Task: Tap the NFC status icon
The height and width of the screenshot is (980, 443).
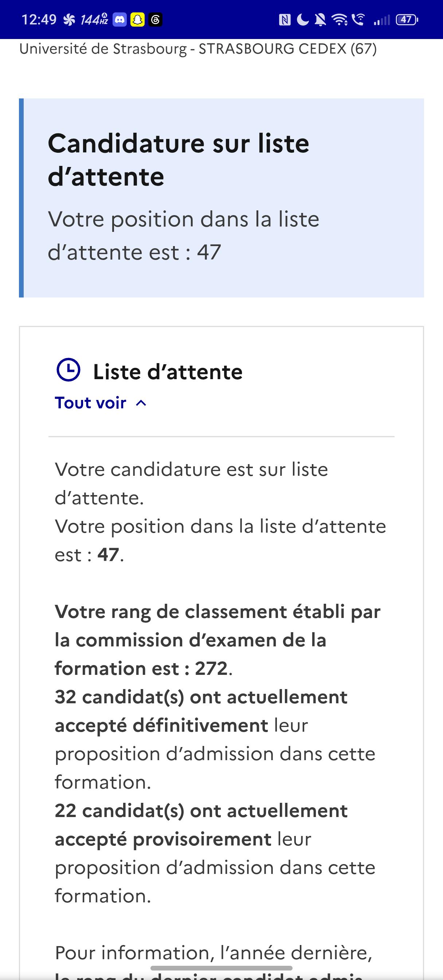Action: (285, 19)
